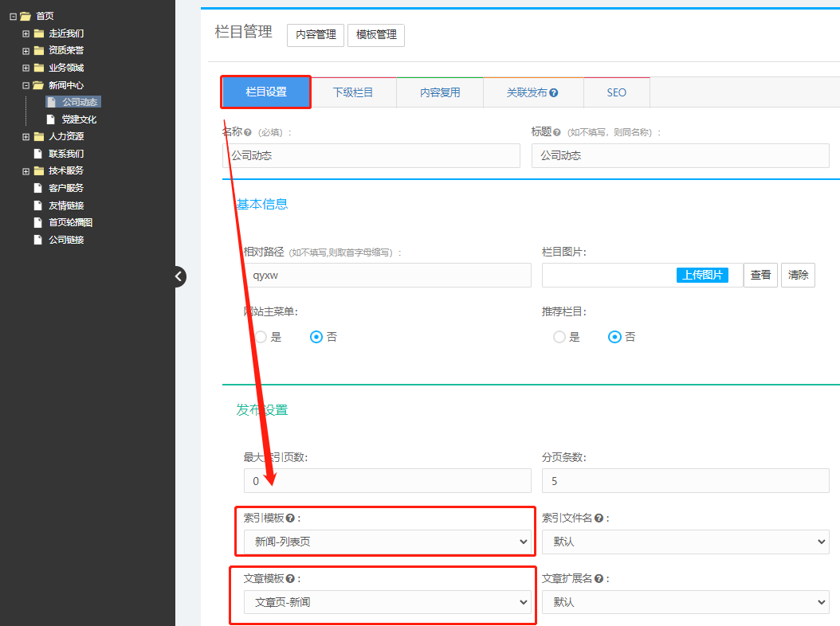Click help icon next to 索引文件名
The image size is (840, 626).
tap(599, 518)
